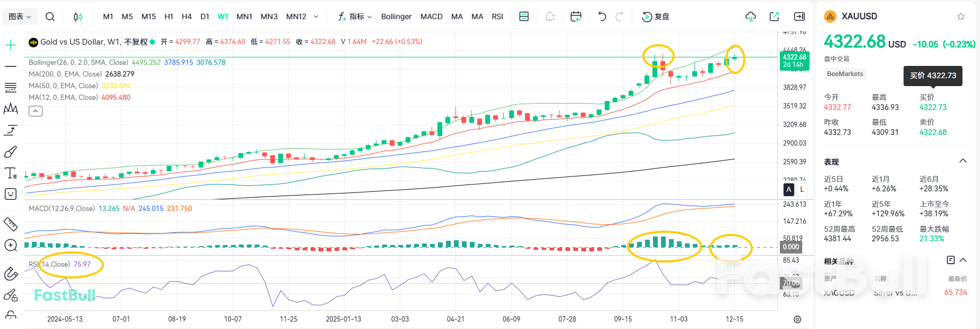Toggle the magnet snap mode
Viewport: 980px width, 329px height.
[x=11, y=274]
